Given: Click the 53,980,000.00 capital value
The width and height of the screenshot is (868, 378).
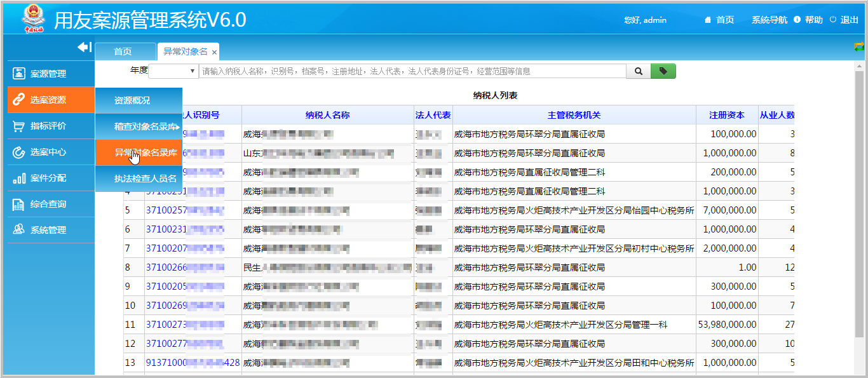Looking at the screenshot, I should pyautogui.click(x=727, y=325).
